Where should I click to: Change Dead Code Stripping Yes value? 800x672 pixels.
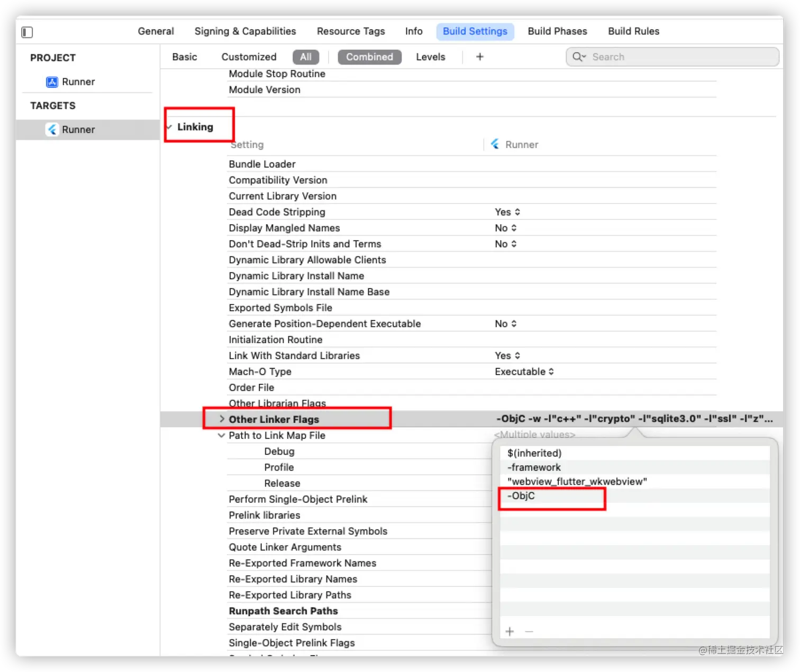[507, 212]
